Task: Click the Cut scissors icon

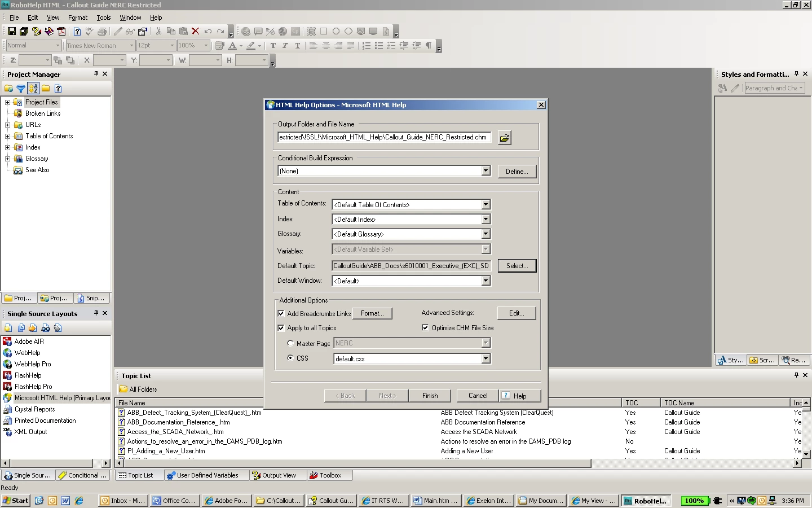Action: 158,32
